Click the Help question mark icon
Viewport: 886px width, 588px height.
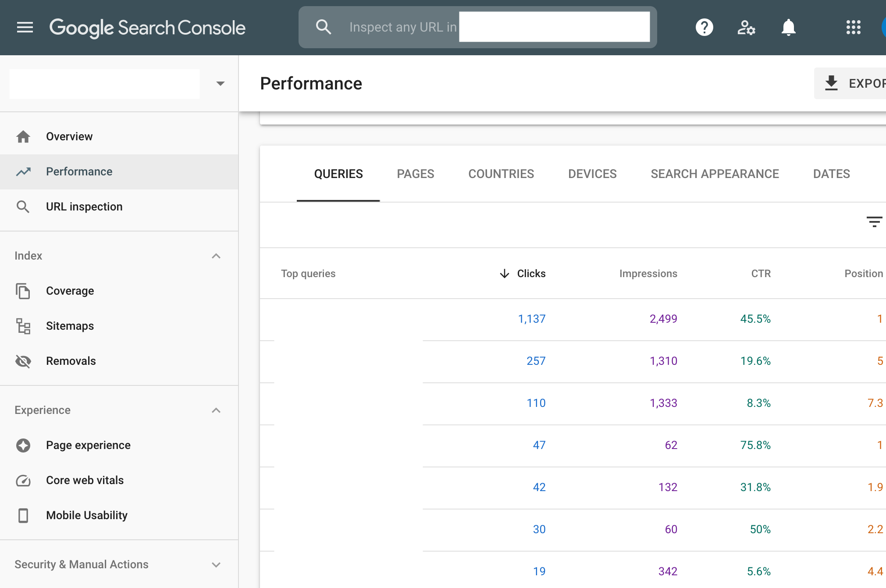click(x=704, y=28)
